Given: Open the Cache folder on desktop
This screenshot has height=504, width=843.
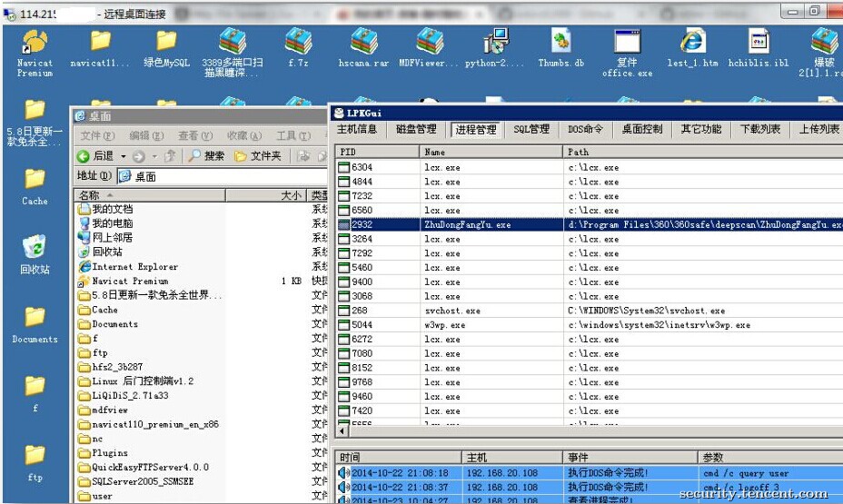Looking at the screenshot, I should (35, 187).
